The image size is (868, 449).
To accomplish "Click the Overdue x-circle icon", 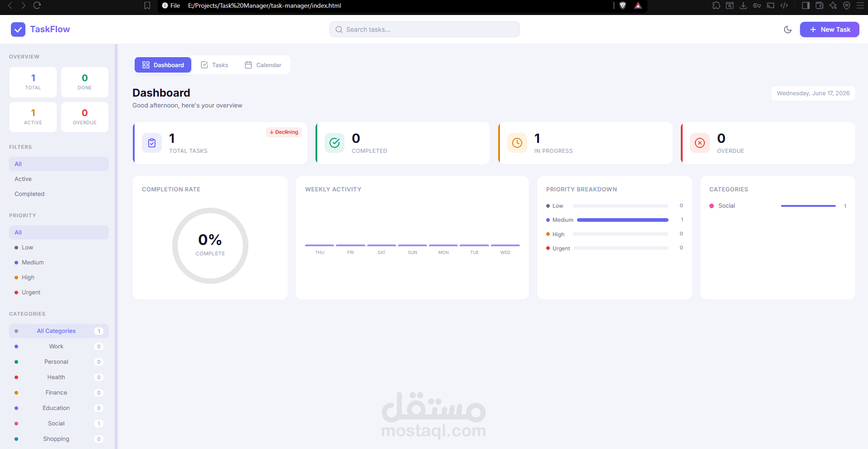I will [700, 143].
